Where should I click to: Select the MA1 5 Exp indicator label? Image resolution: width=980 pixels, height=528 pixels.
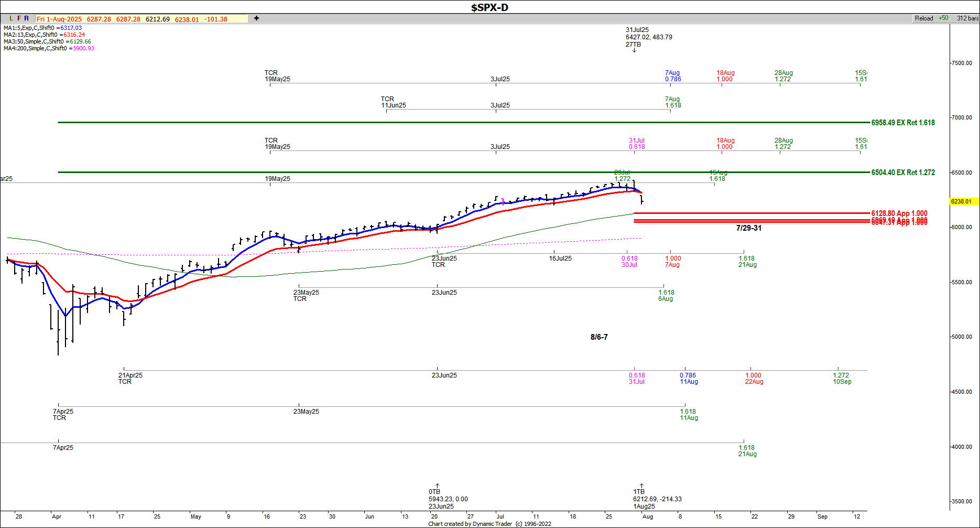point(42,28)
